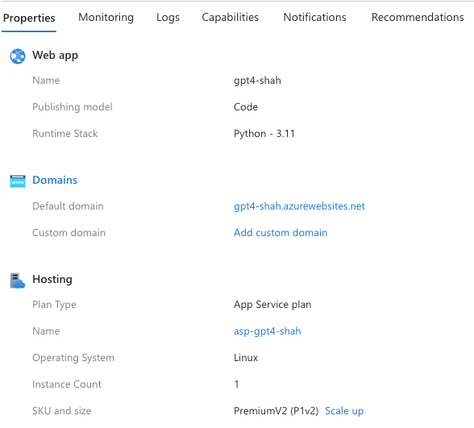Switch to the Properties tab
474x428 pixels.
pyautogui.click(x=29, y=18)
